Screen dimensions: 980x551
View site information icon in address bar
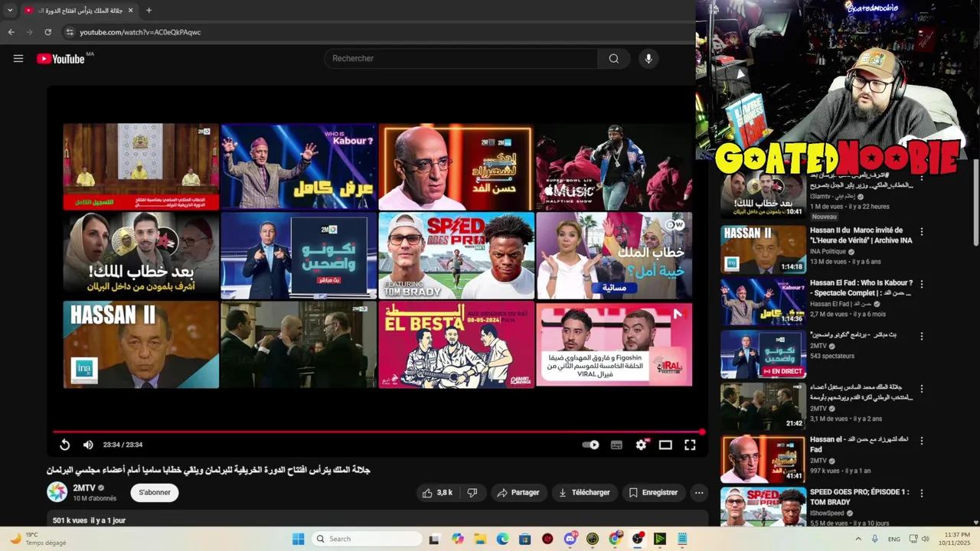[69, 32]
